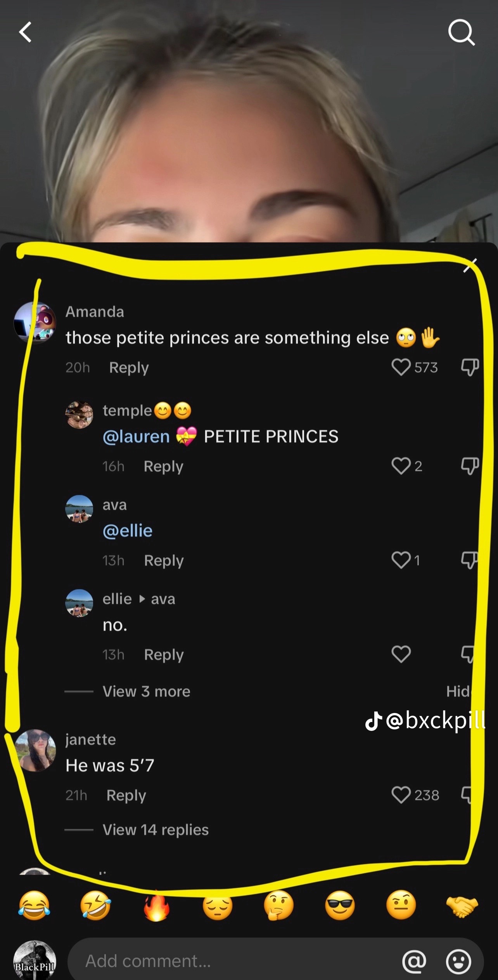Reply to janette's comment
This screenshot has width=498, height=980.
click(126, 795)
